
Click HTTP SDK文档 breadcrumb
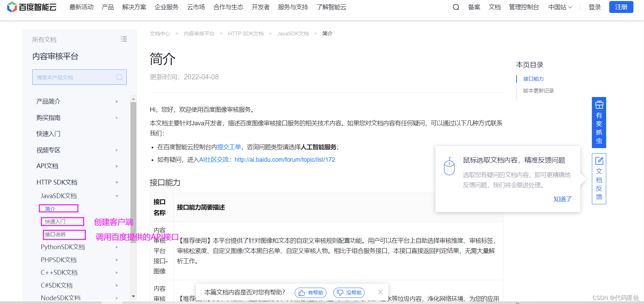246,34
